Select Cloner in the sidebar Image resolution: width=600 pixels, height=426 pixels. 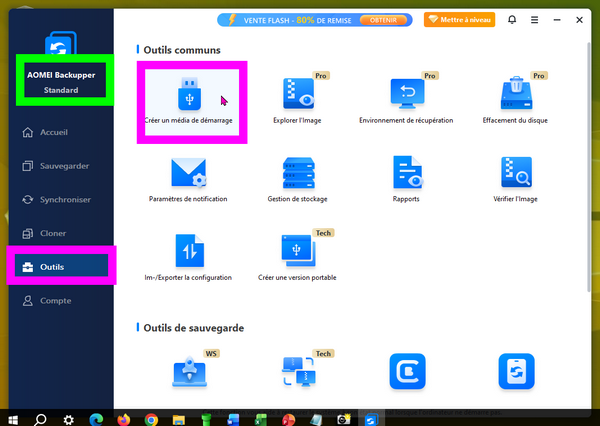(52, 233)
